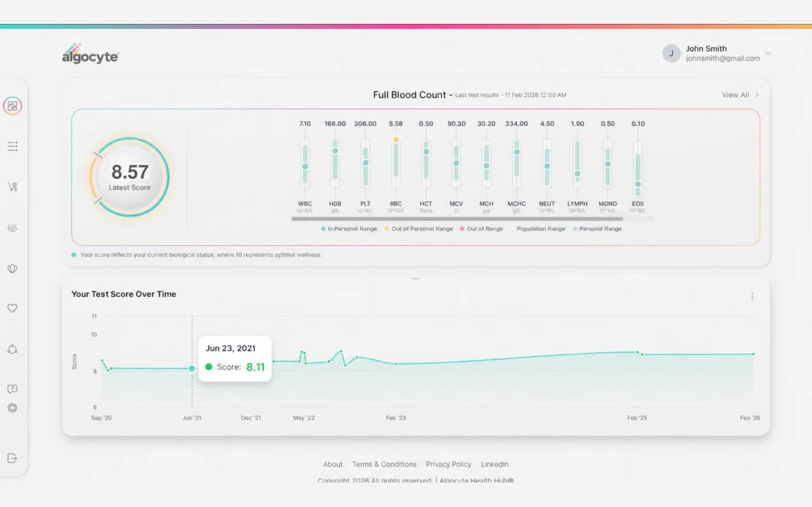Click the View All link
Viewport: 812px width, 507px height.
coord(735,95)
